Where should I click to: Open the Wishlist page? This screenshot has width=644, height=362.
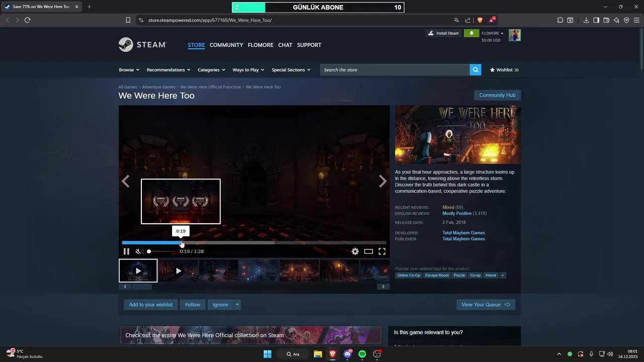pyautogui.click(x=504, y=70)
